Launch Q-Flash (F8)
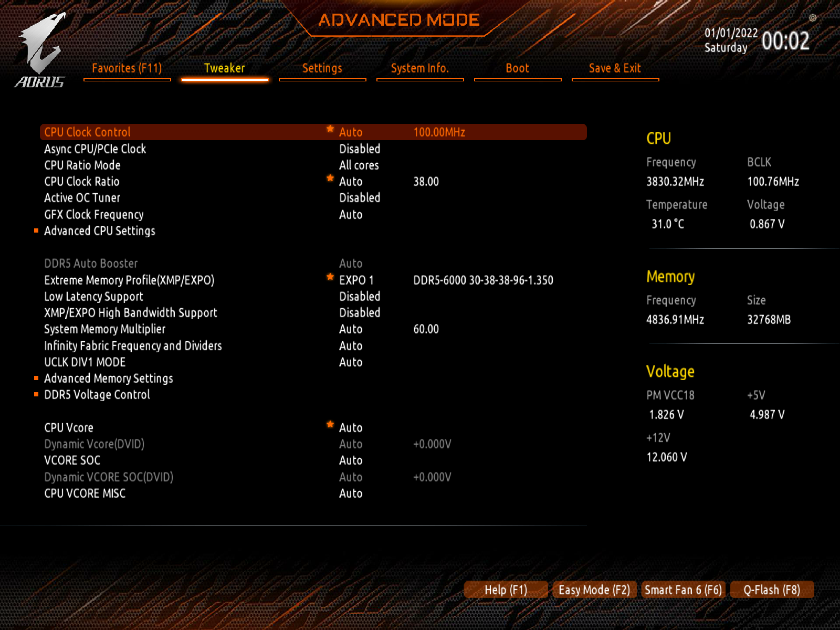840x630 pixels. point(772,590)
